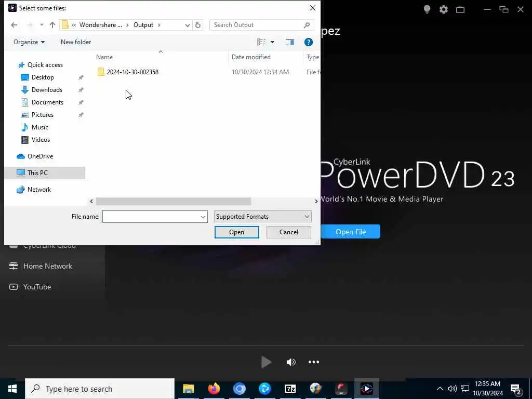Click the File name input box

click(151, 217)
